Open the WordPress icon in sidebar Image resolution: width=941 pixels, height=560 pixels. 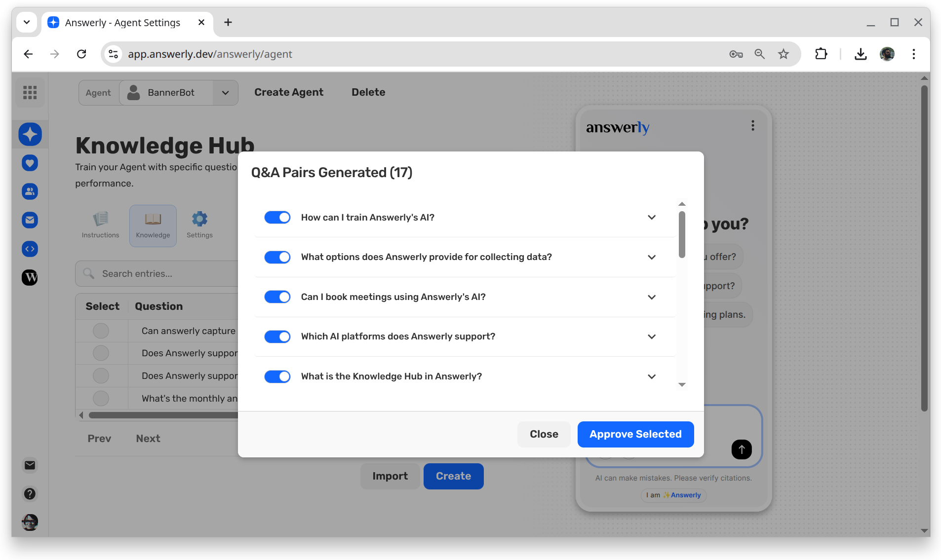30,278
